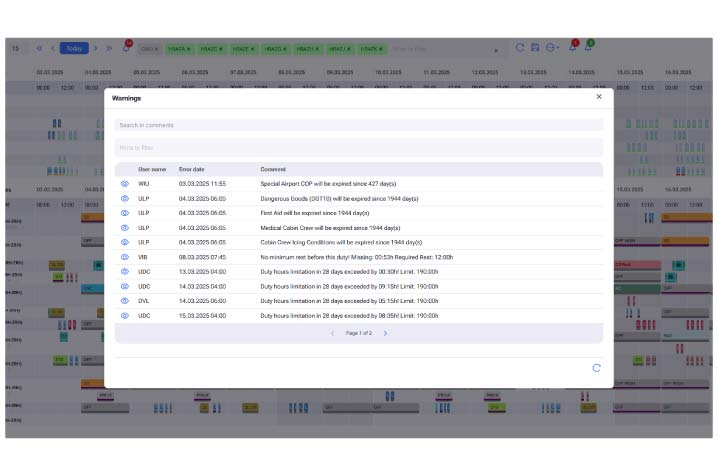This screenshot has width=718, height=476.
Task: Go to the next warnings page
Action: coord(385,333)
